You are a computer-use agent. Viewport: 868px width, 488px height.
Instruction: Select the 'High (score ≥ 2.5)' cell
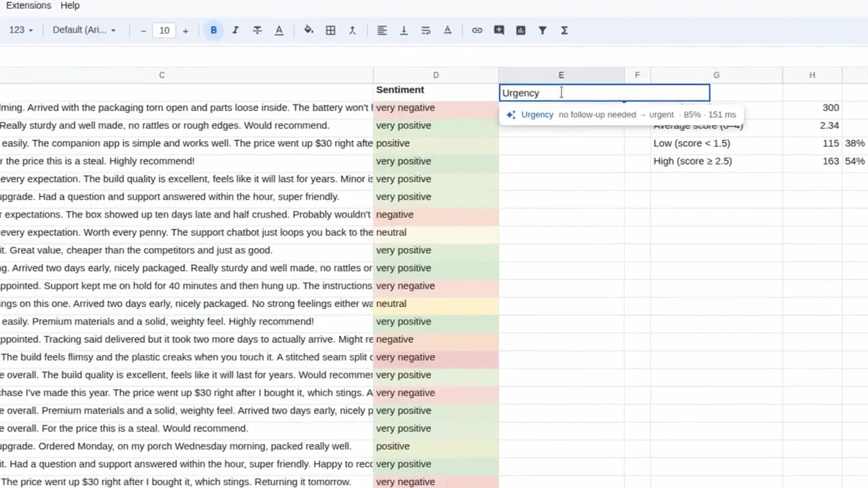[x=716, y=161]
